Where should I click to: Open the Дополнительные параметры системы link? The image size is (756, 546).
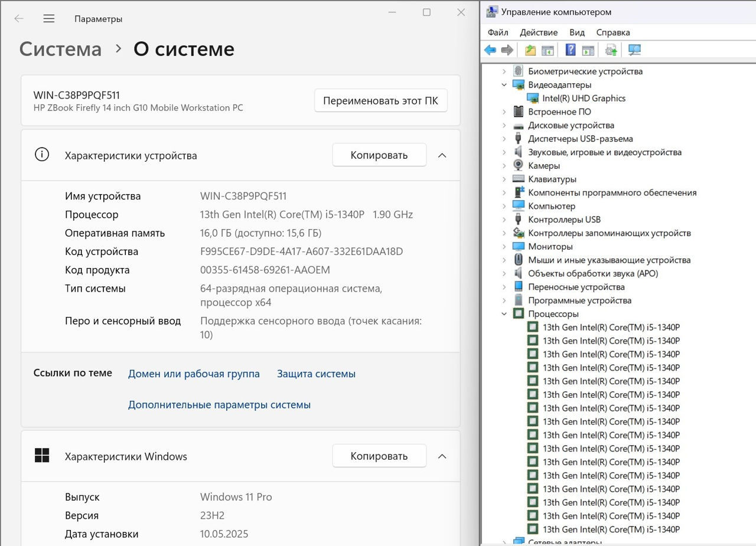(219, 405)
